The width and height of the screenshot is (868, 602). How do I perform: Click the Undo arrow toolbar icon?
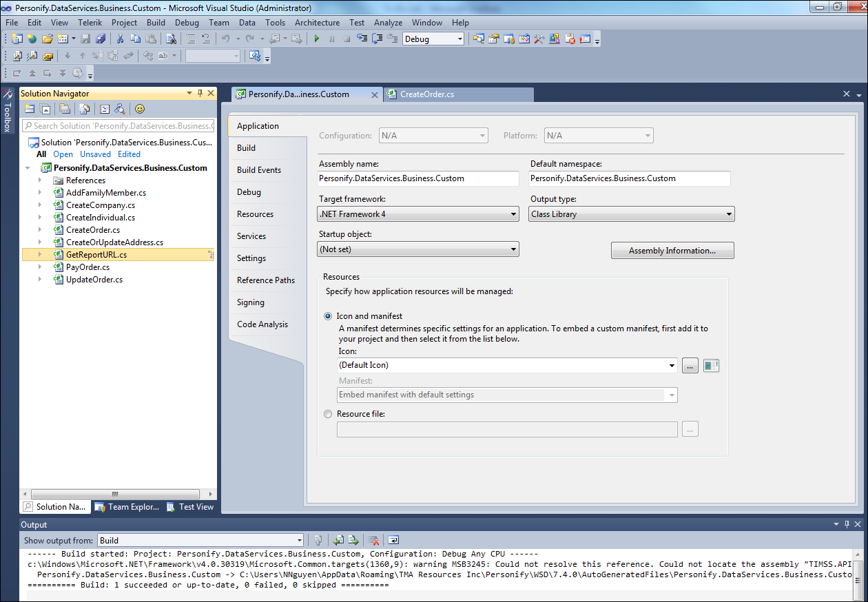pyautogui.click(x=226, y=39)
